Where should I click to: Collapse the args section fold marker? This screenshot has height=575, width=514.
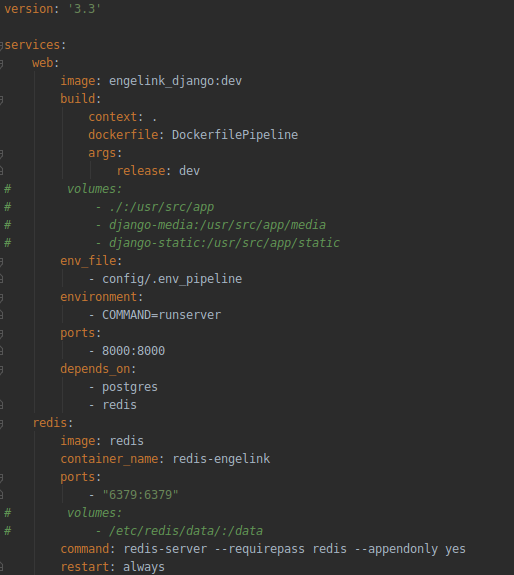[x=1, y=153]
